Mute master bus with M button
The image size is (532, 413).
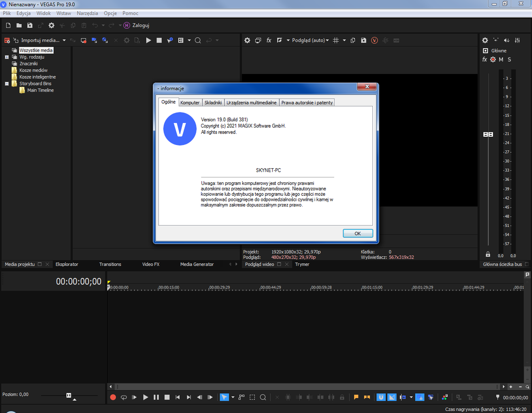[x=501, y=60]
